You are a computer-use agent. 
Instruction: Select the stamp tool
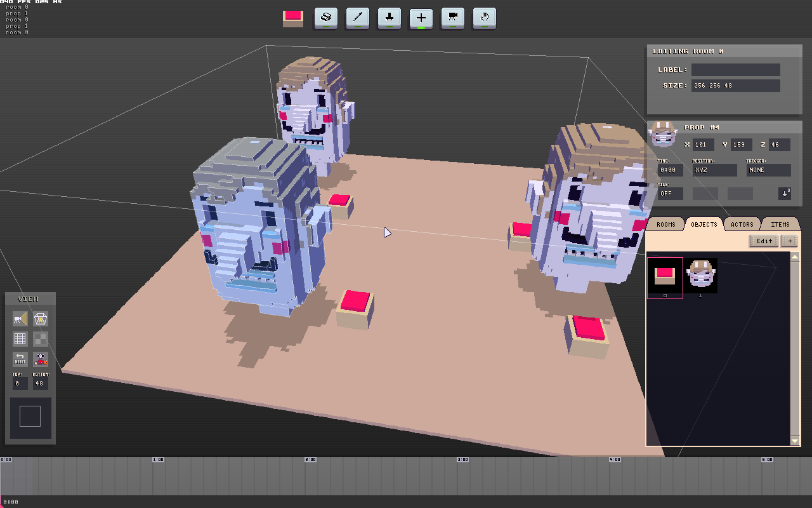coord(390,18)
